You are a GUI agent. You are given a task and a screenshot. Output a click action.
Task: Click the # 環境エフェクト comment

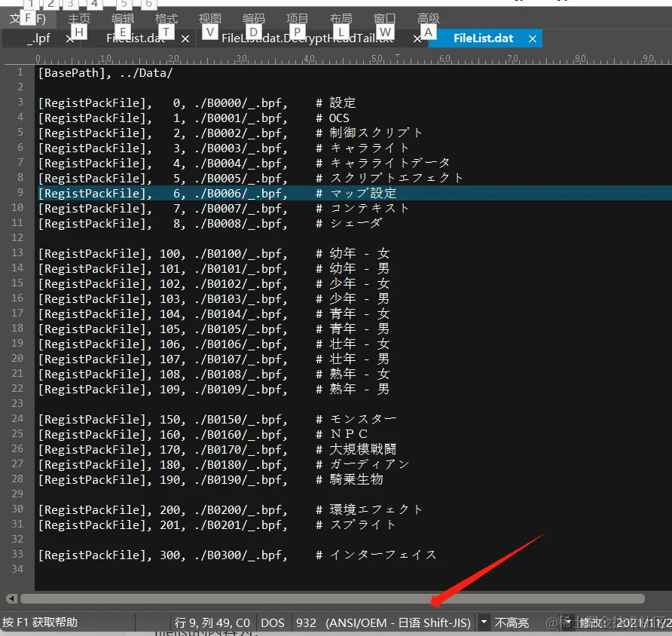pyautogui.click(x=369, y=509)
